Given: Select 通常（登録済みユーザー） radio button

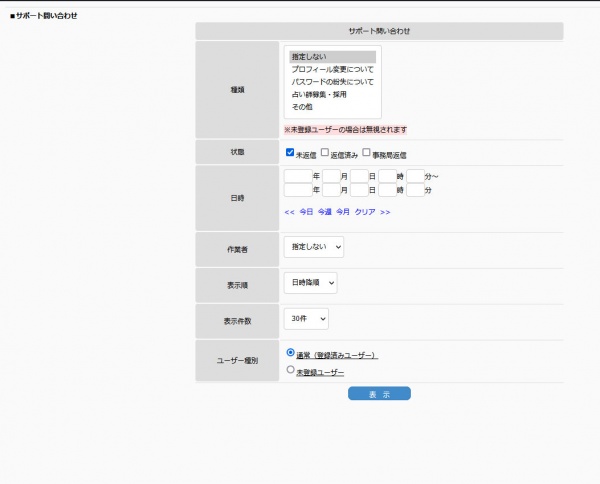Looking at the screenshot, I should (291, 352).
